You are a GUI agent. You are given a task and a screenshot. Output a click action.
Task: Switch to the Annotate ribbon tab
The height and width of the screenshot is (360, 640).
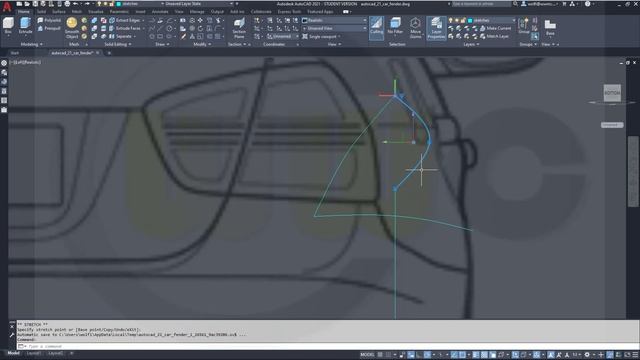pyautogui.click(x=160, y=11)
